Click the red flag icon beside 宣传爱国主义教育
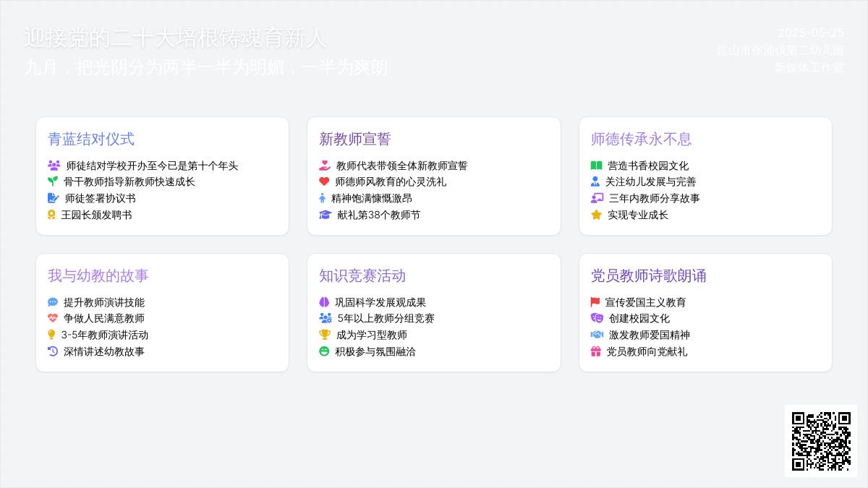868x488 pixels. click(x=595, y=302)
